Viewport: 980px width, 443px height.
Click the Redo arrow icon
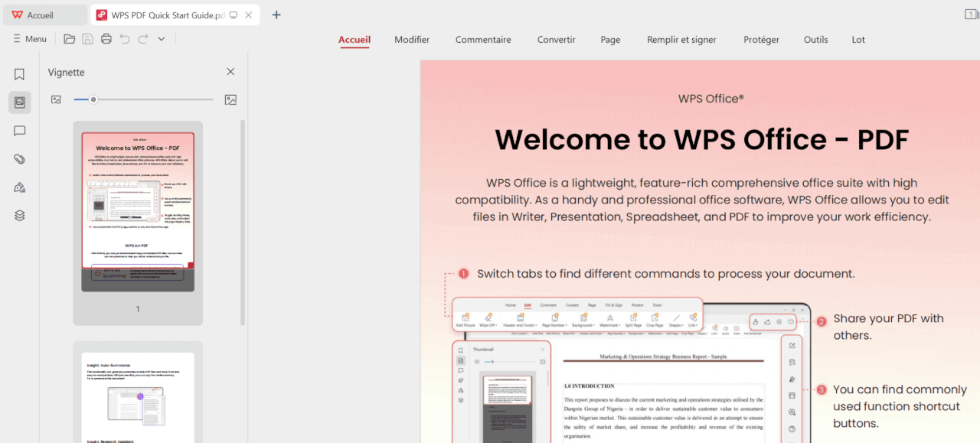[143, 39]
